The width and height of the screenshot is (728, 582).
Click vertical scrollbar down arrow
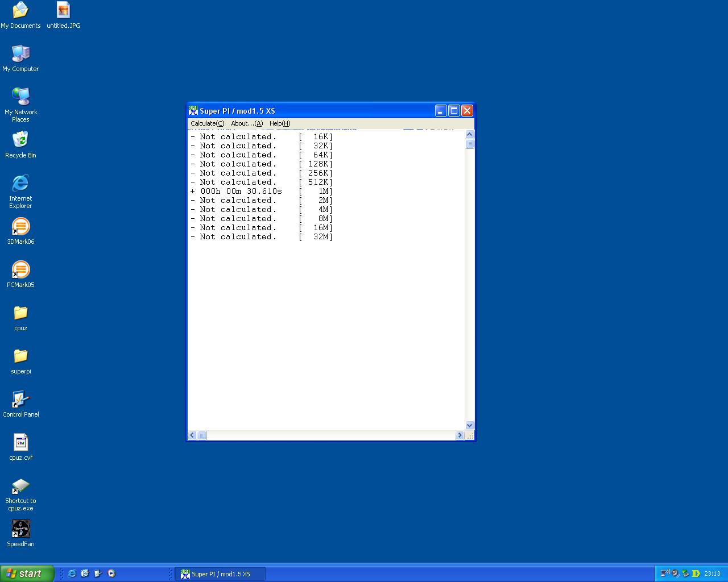[x=469, y=425]
